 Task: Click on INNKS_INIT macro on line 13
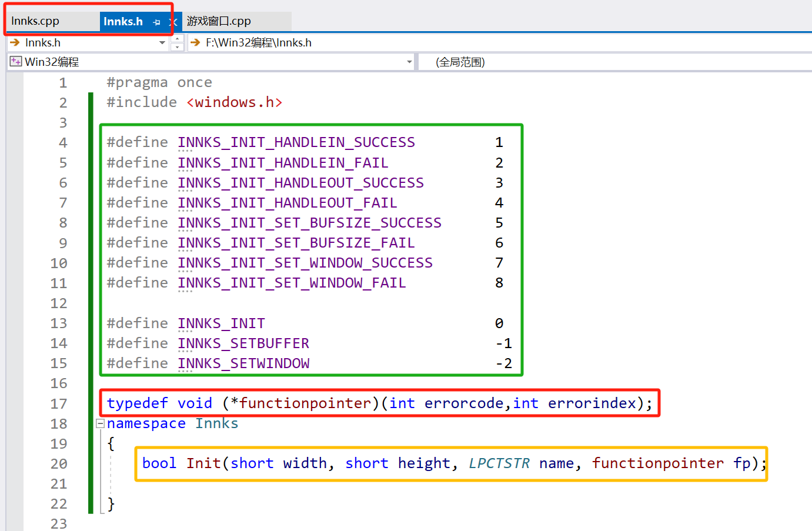point(221,323)
